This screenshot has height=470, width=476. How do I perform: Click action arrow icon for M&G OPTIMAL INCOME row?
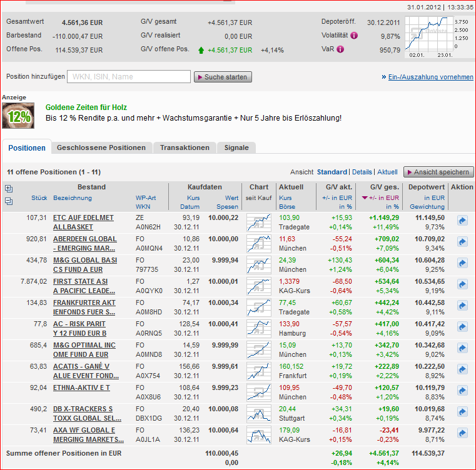click(462, 348)
